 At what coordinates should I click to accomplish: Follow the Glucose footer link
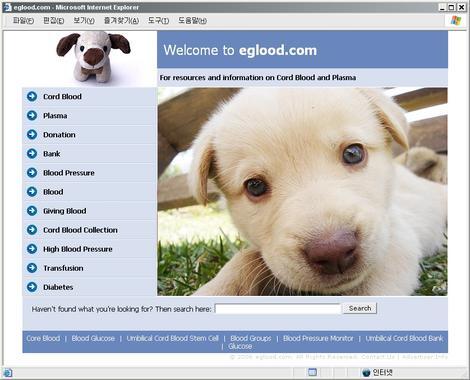tap(240, 346)
